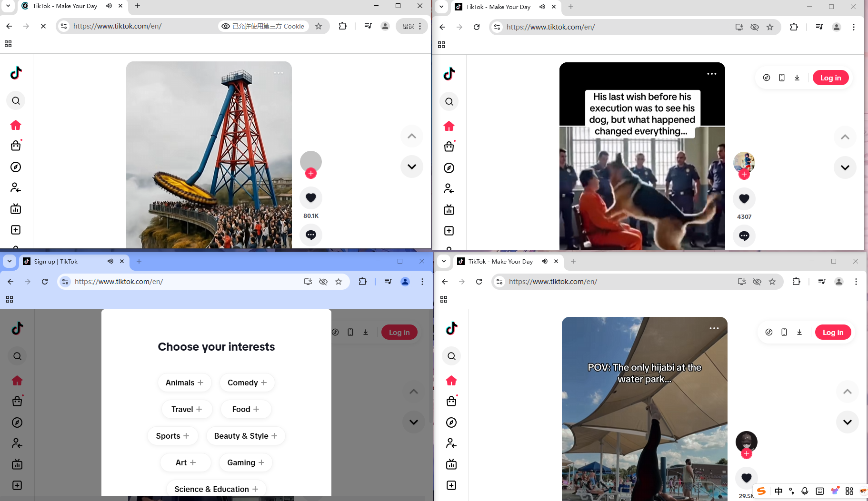Open search in the amusement ride window's sidebar
This screenshot has width=868, height=501.
[16, 101]
